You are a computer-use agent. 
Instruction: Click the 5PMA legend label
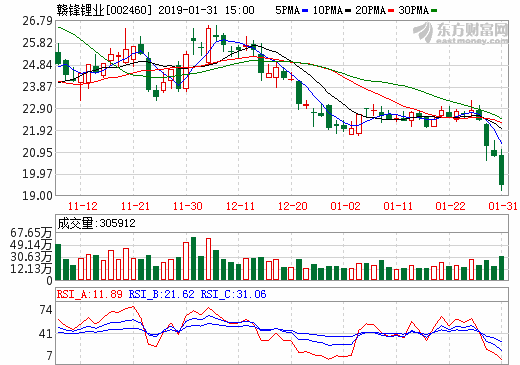pos(288,10)
